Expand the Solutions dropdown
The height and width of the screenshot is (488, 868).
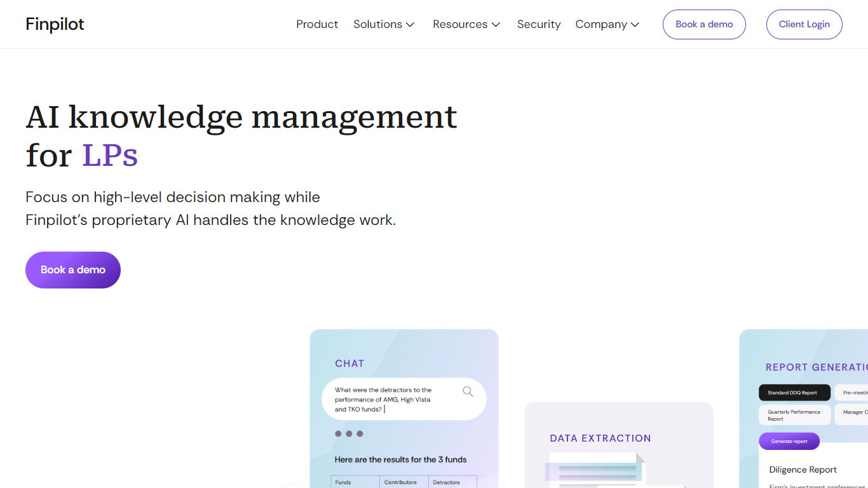pyautogui.click(x=384, y=24)
